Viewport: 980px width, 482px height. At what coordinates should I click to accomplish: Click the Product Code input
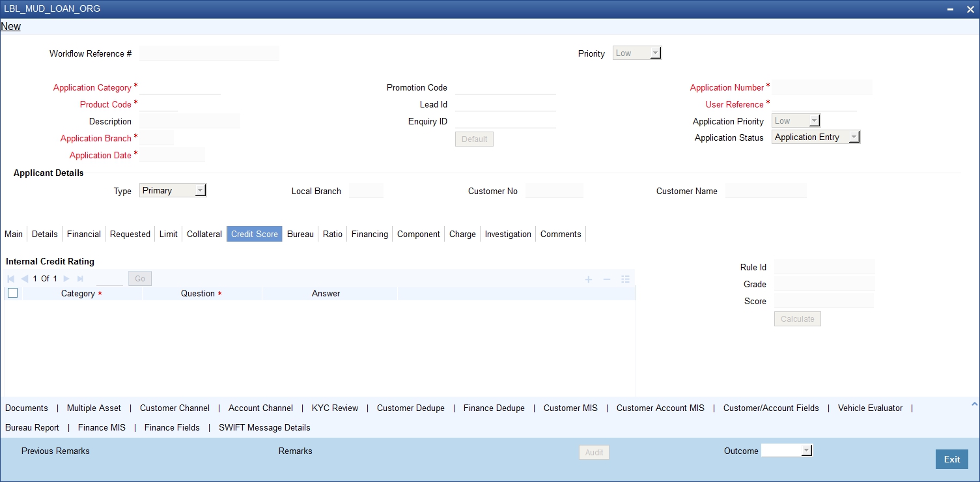158,104
